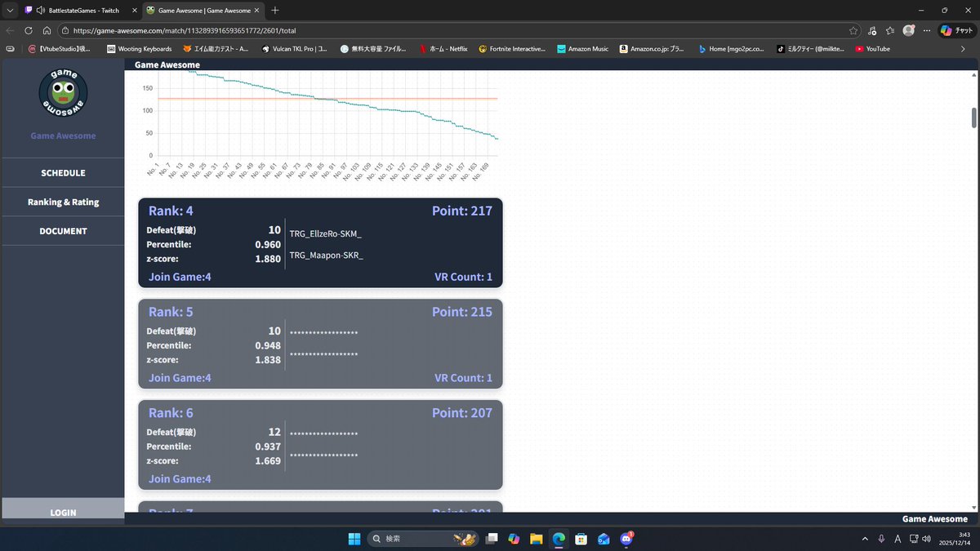
Task: Click the Rank: 5 card heading
Action: (x=171, y=312)
